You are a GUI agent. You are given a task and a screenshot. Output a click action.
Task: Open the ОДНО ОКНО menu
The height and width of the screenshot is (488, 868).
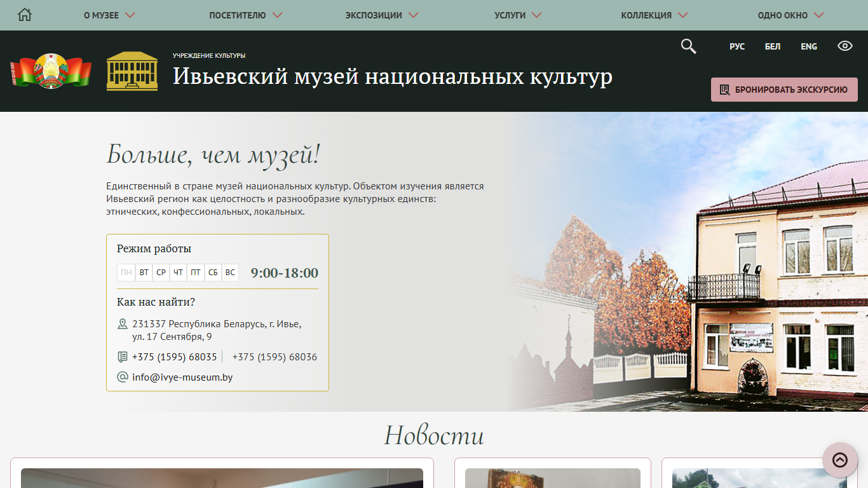click(x=783, y=15)
